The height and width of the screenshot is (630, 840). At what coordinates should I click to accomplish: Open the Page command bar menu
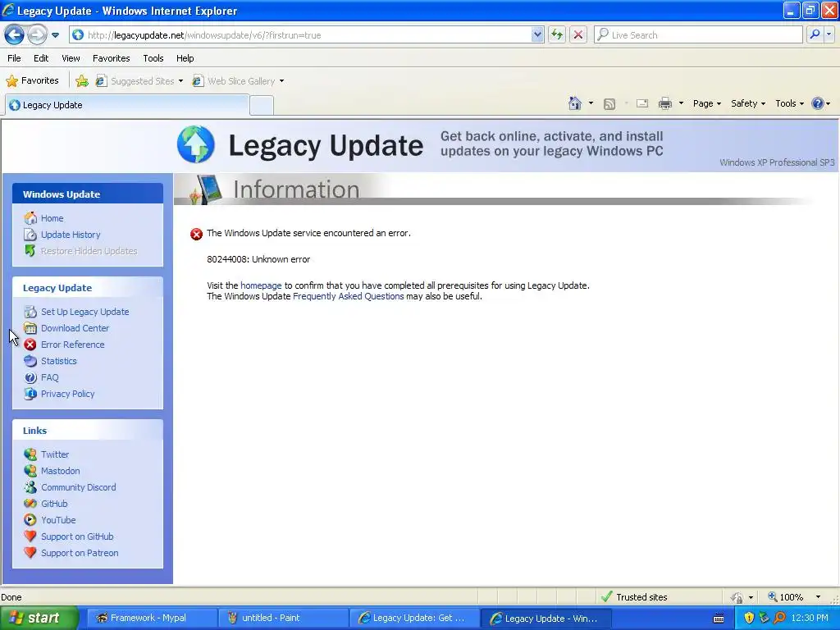706,103
